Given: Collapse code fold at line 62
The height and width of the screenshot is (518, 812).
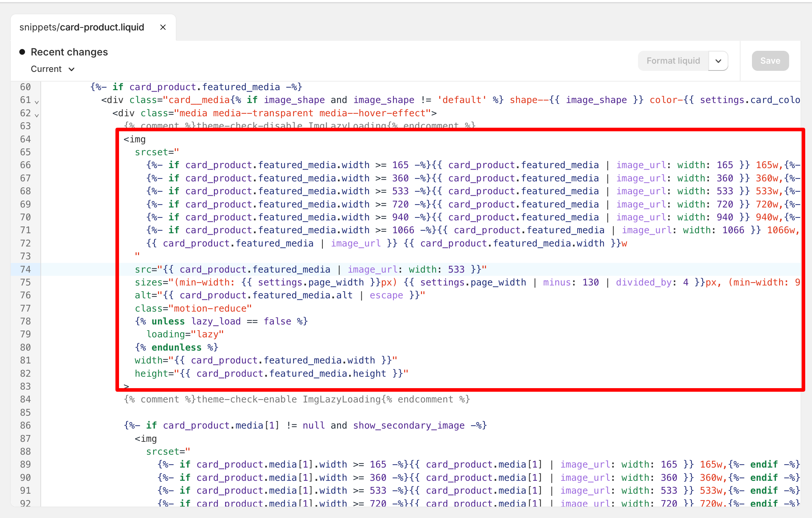Looking at the screenshot, I should click(37, 115).
